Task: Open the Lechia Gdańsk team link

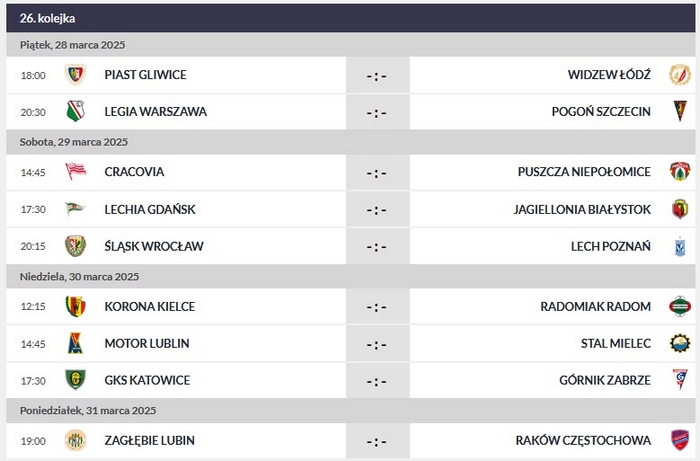Action: (149, 209)
